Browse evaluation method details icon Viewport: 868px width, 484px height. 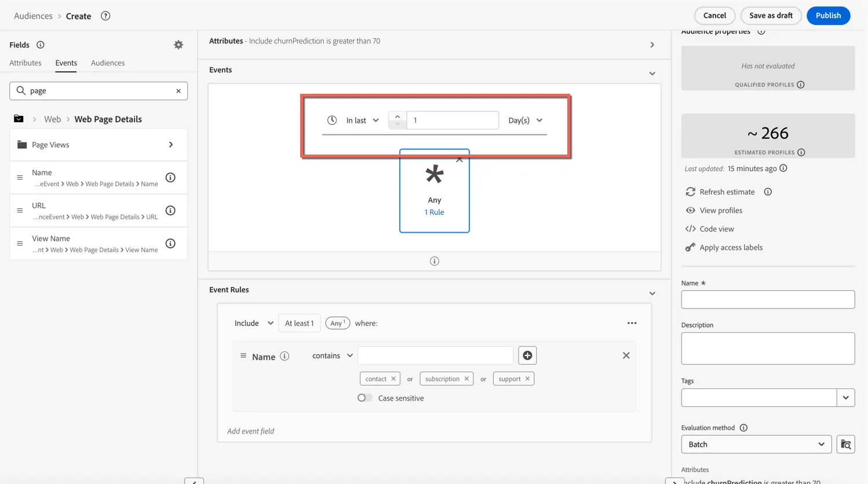(845, 445)
